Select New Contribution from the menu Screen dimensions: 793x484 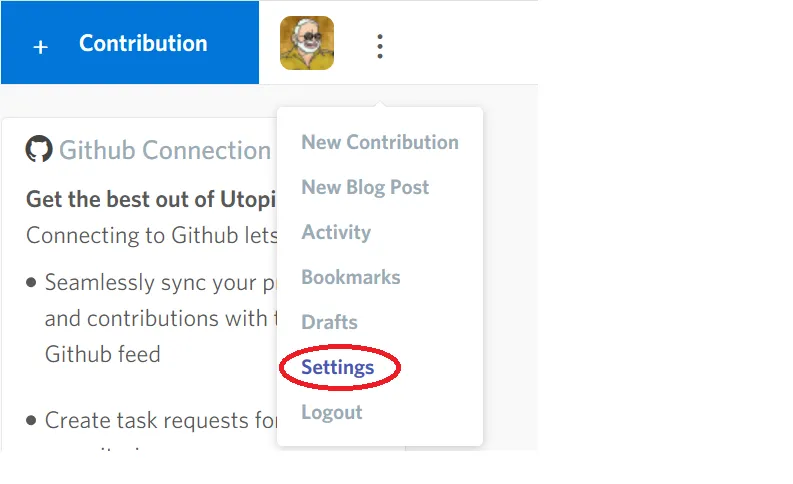[x=380, y=142]
